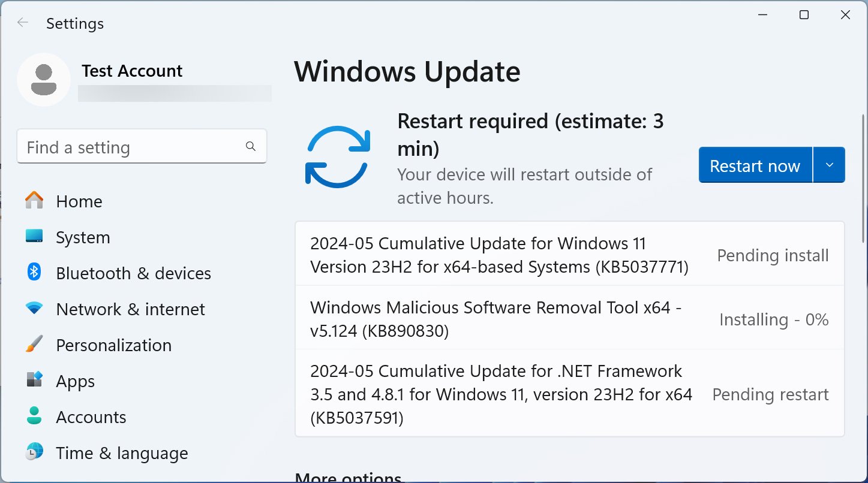Click the search magnifier icon

point(251,147)
